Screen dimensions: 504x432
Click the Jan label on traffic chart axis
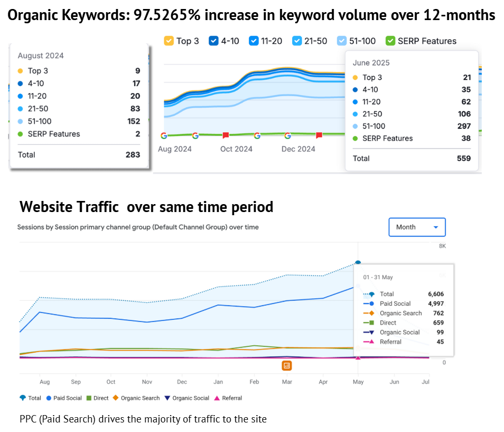(x=218, y=382)
